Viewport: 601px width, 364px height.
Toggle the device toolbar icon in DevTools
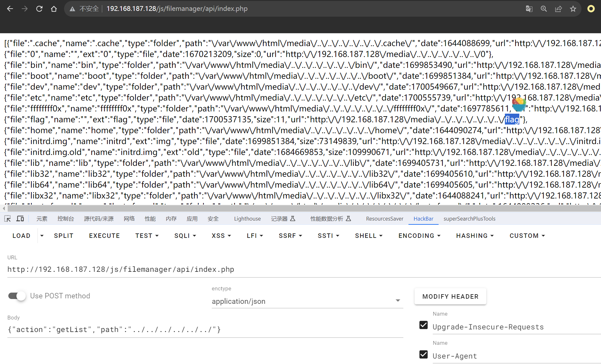tap(20, 219)
